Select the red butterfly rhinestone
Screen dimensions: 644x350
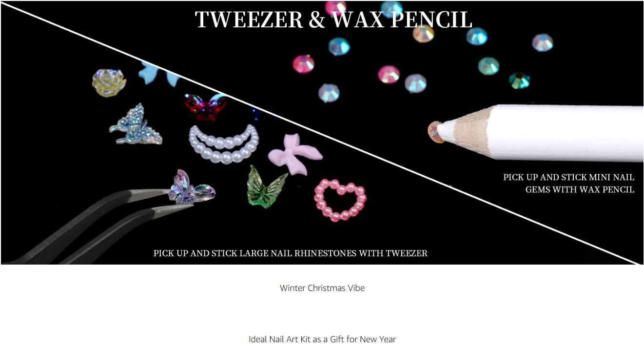point(206,107)
